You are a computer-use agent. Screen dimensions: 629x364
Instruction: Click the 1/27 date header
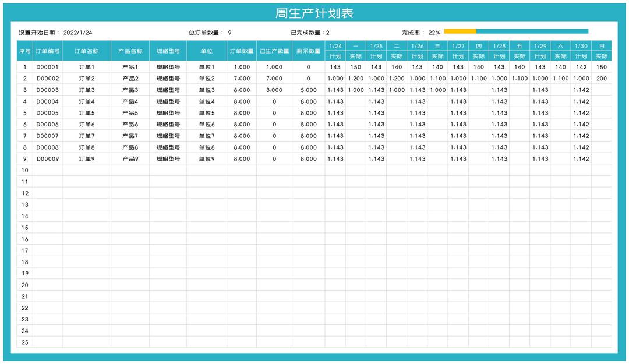coord(458,46)
